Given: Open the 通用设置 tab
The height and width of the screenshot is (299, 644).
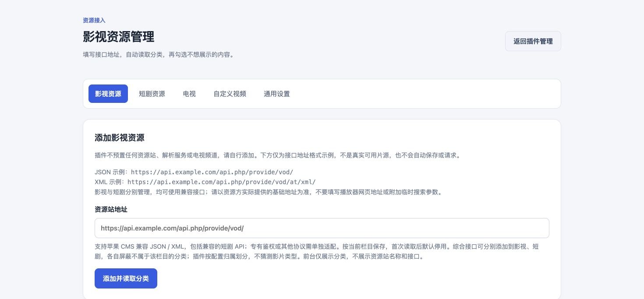Looking at the screenshot, I should [x=277, y=94].
